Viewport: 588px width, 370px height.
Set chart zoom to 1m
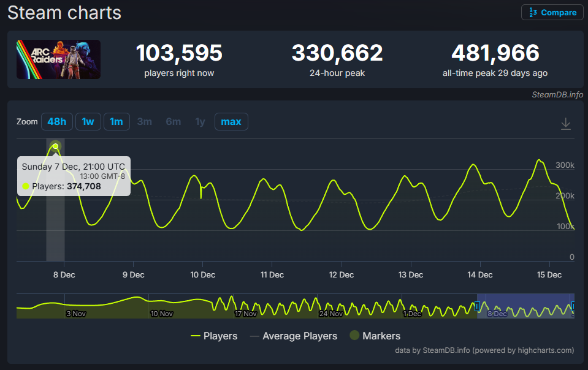point(116,122)
